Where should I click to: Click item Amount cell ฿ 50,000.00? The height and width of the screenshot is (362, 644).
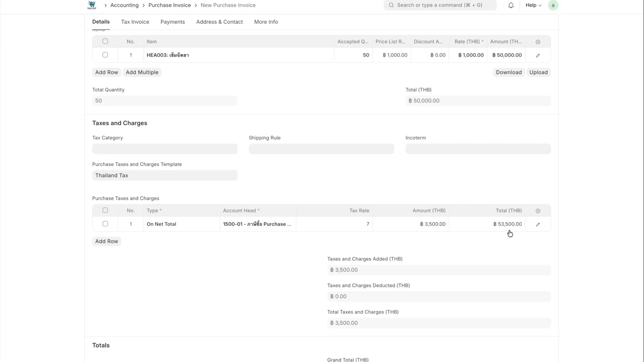506,55
